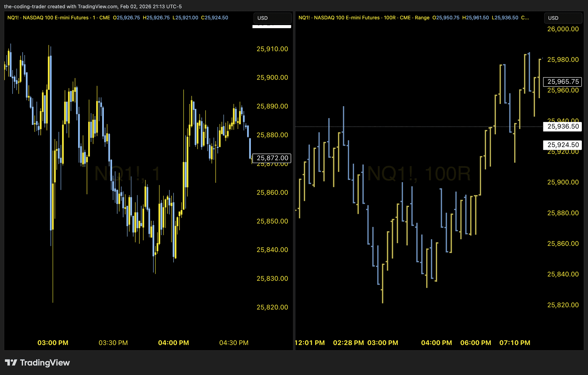The image size is (588, 375).
Task: Click the 25,910.00 gridline price on left scale
Action: click(x=272, y=49)
